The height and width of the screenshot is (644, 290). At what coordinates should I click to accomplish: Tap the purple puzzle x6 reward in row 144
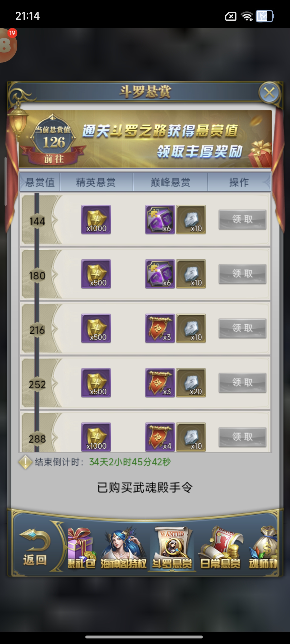point(160,219)
